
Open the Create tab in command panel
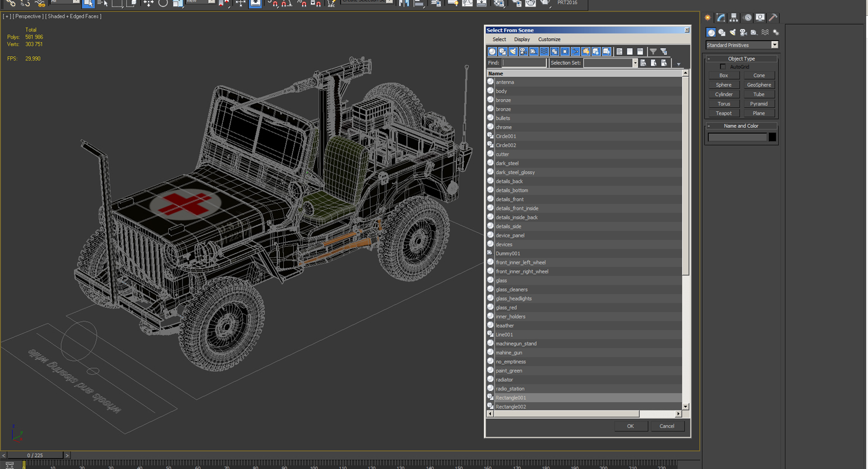(708, 18)
